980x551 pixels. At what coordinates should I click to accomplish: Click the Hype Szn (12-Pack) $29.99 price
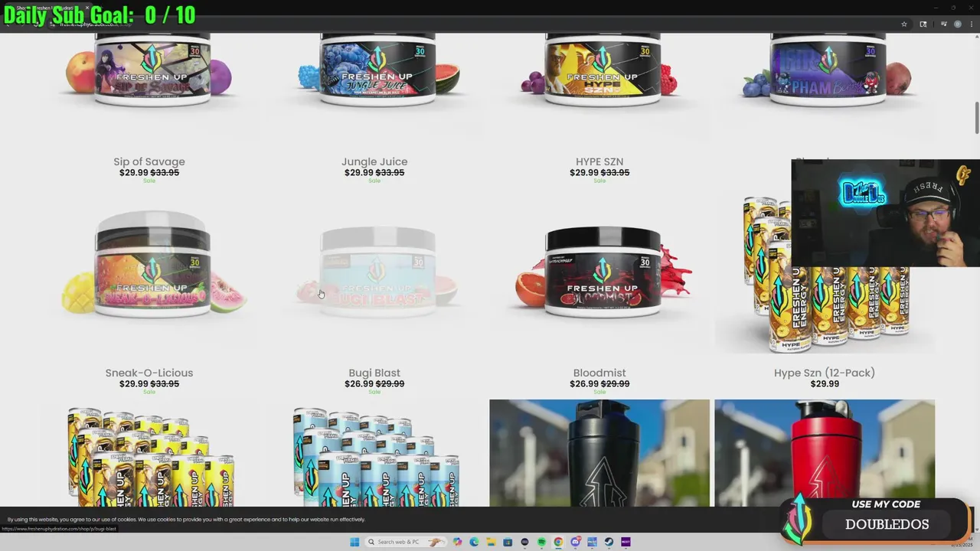[x=825, y=383]
